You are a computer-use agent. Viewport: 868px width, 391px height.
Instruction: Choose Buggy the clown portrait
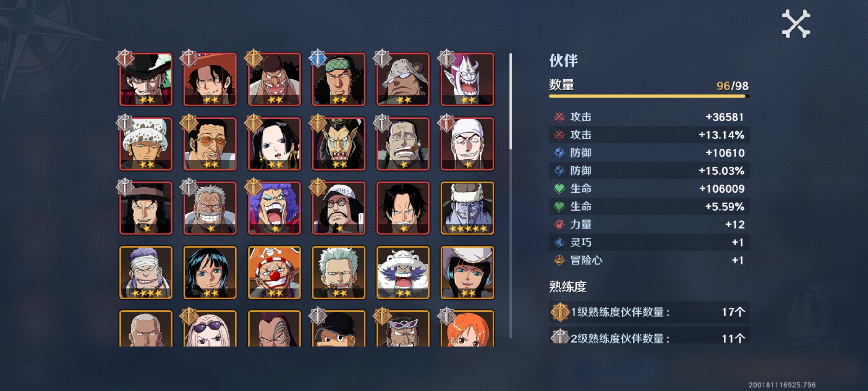(x=274, y=272)
